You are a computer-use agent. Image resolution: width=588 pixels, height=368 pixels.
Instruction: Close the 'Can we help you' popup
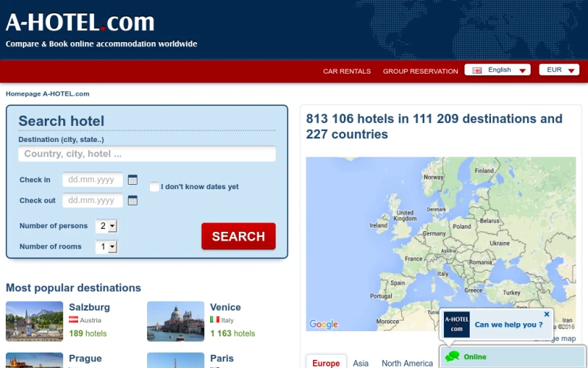[546, 314]
